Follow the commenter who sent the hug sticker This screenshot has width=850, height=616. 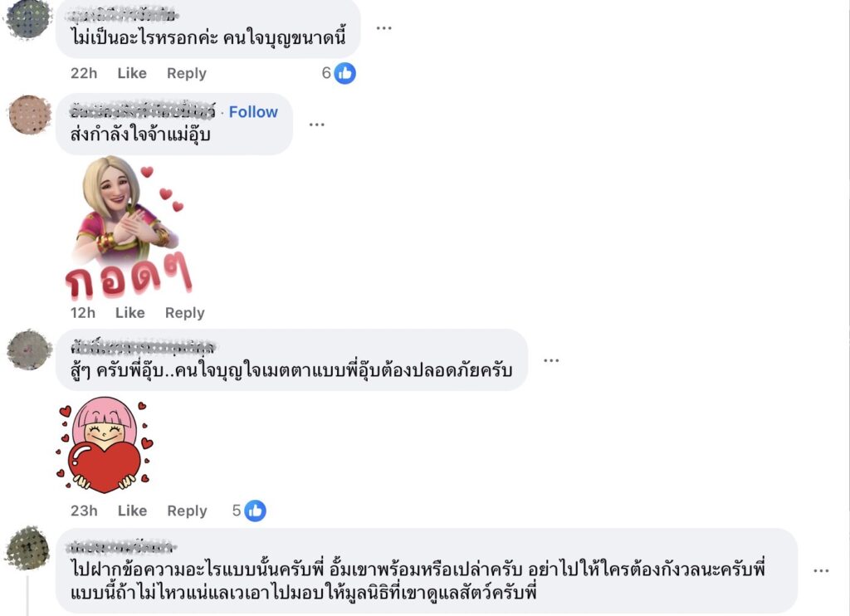tap(253, 112)
